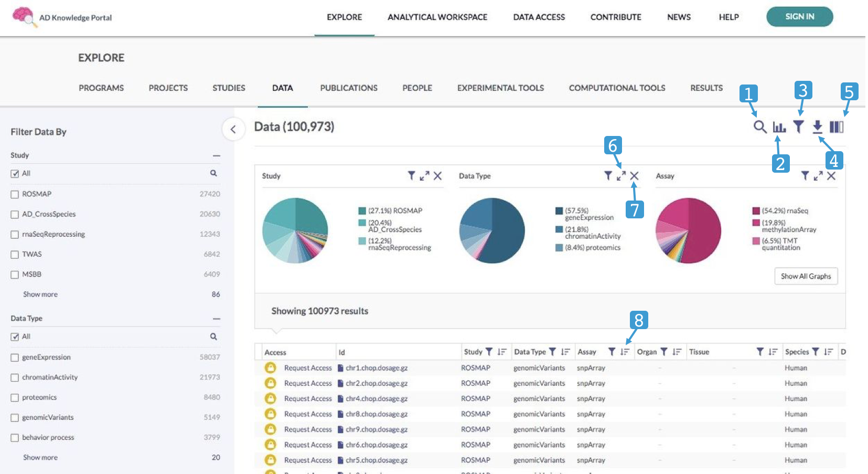
Task: Click the Show All Graphs button
Action: 806,276
